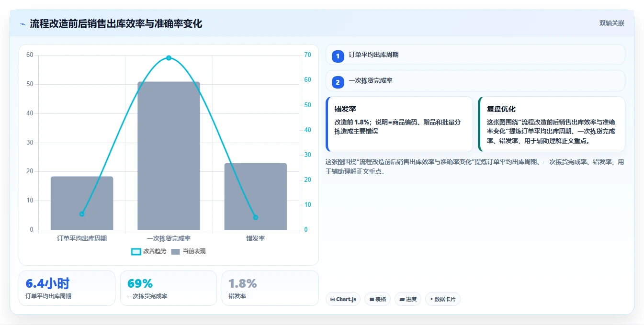
Task: Click x-axis label 错发率
Action: pos(255,238)
